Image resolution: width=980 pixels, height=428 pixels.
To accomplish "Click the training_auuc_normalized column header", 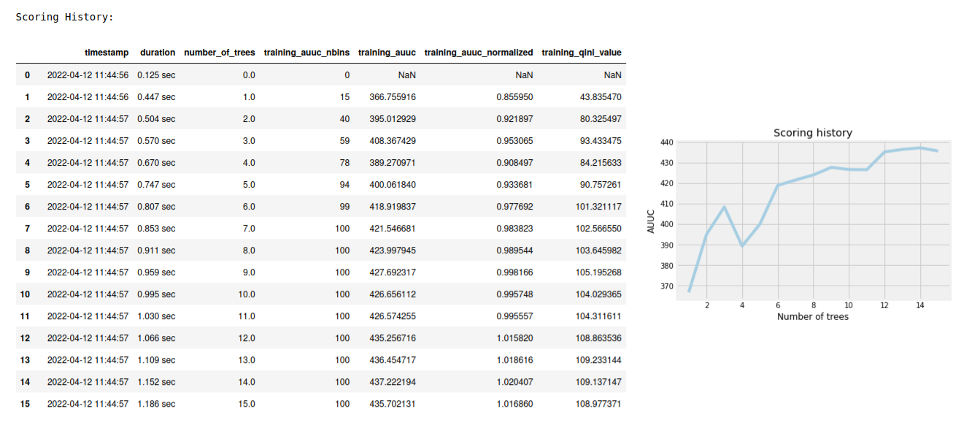I will coord(478,52).
